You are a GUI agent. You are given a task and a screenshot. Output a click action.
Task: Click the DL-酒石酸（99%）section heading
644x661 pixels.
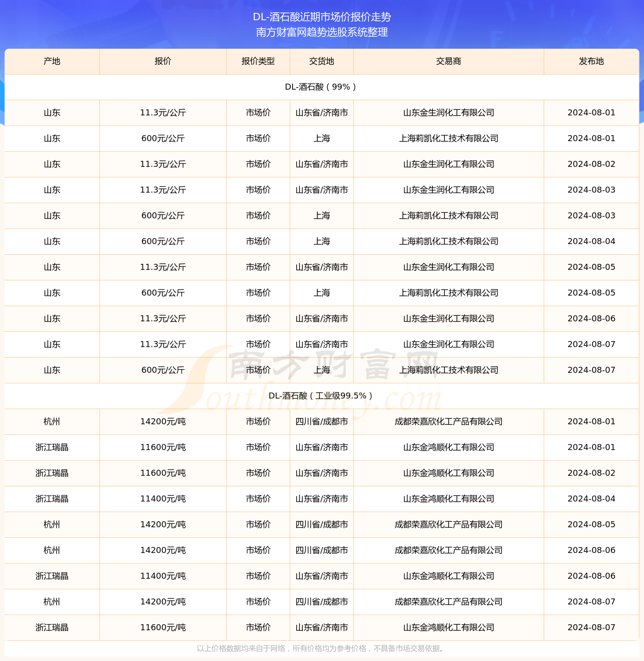coord(322,87)
